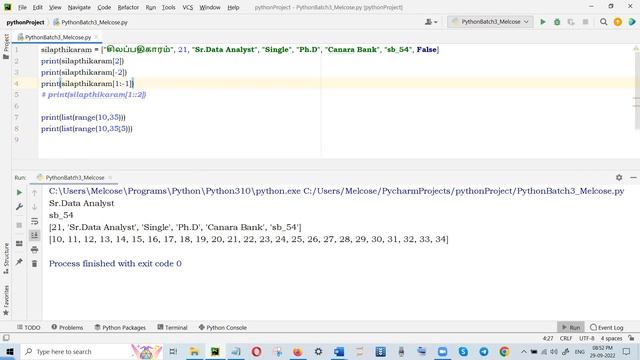
Task: Select PythonBatch3_Melcose.py breadcrumb
Action: click(x=91, y=22)
